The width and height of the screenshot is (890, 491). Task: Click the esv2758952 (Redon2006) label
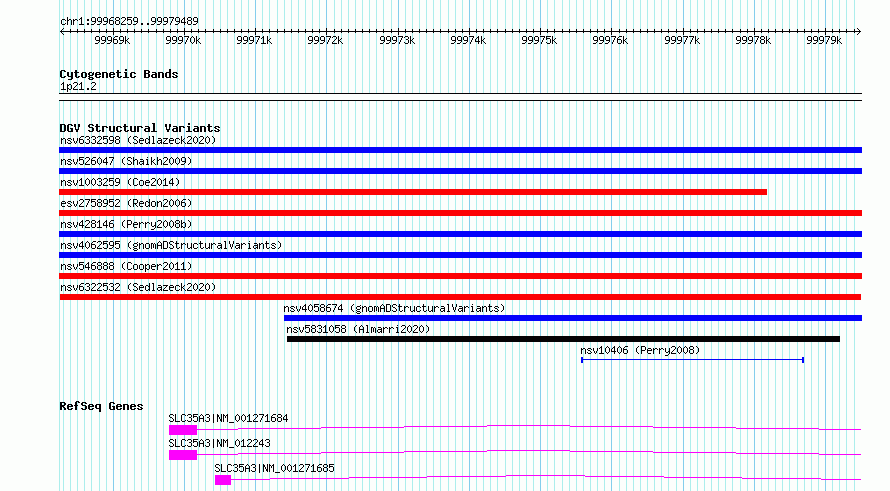[x=126, y=203]
